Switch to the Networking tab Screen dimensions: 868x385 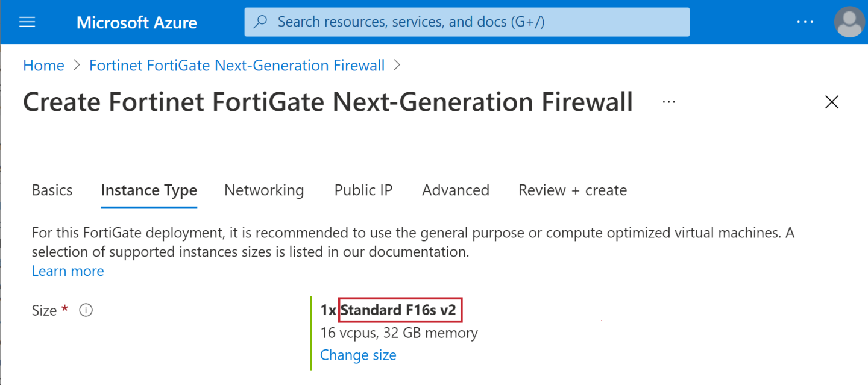click(x=263, y=190)
